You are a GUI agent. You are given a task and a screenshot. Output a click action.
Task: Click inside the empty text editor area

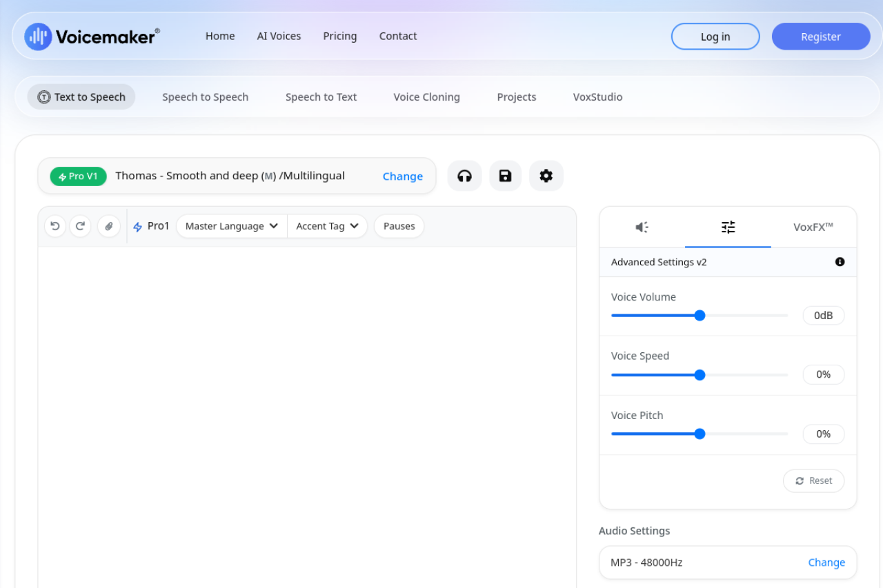tap(307, 417)
